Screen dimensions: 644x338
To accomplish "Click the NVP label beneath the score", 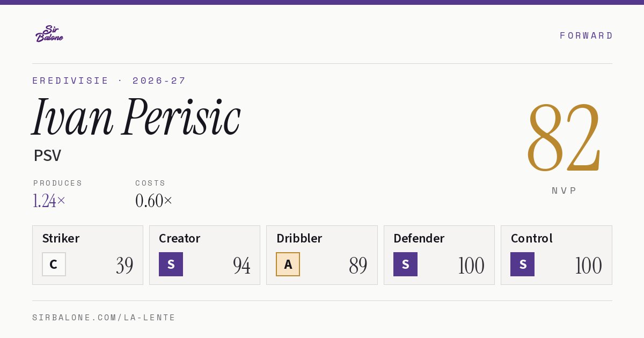I will [x=564, y=190].
